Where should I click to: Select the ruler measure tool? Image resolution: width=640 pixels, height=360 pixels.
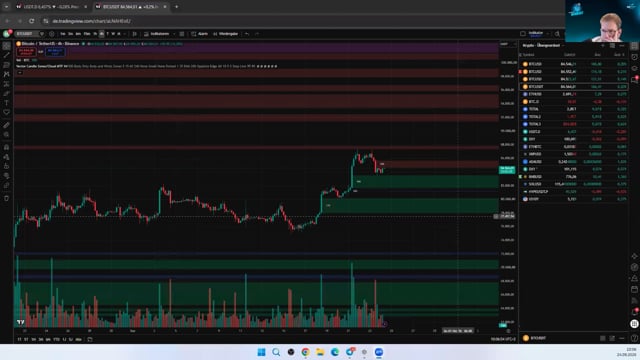tap(7, 125)
